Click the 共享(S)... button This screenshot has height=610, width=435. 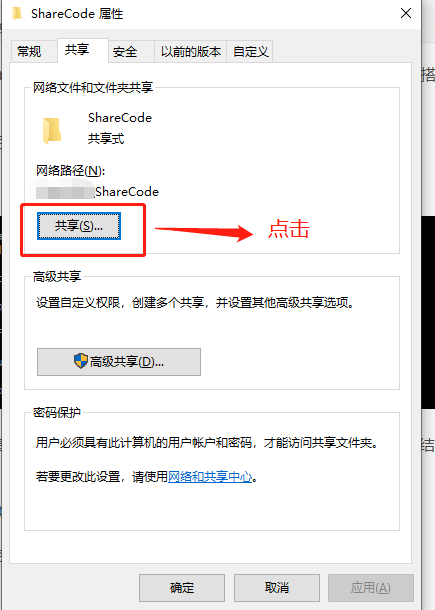pyautogui.click(x=79, y=226)
